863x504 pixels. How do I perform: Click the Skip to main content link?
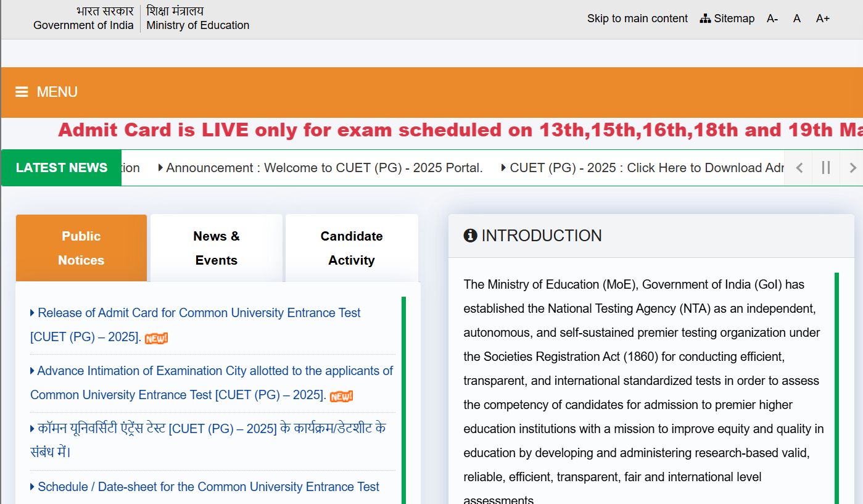[x=637, y=18]
